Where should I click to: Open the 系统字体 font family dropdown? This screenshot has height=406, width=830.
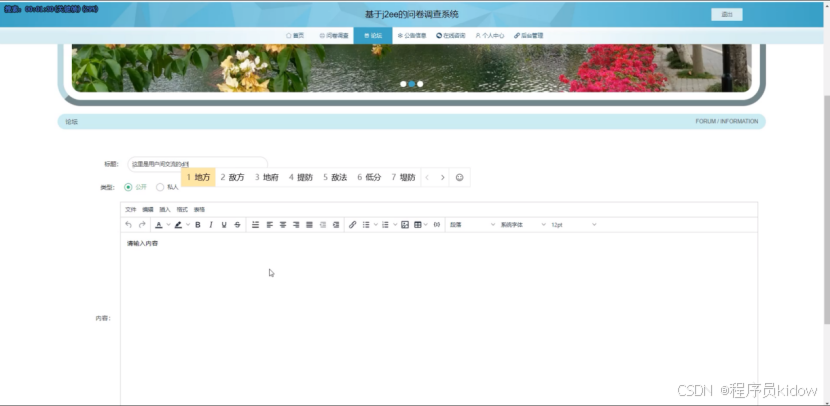(x=522, y=225)
